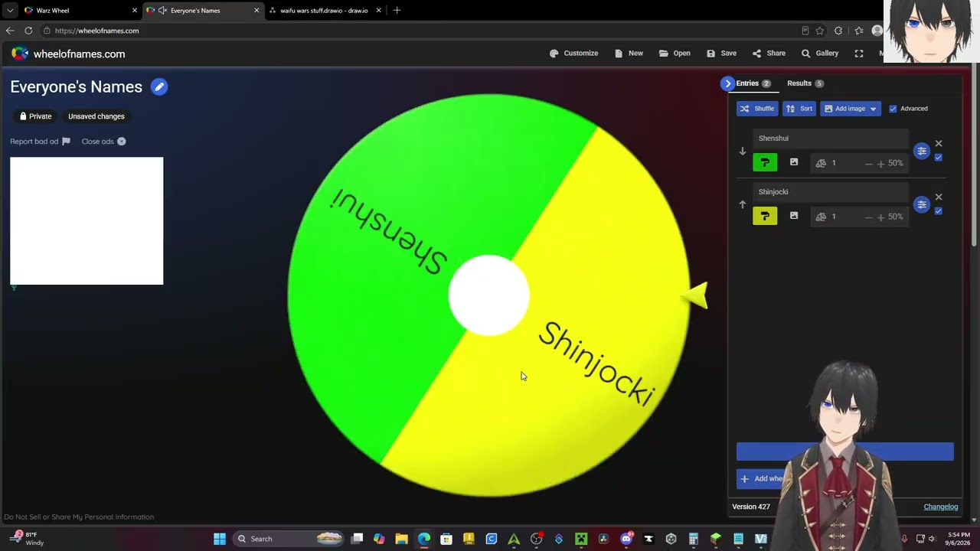Increase Shinjocki weight with plus
The width and height of the screenshot is (980, 551).
tap(880, 217)
